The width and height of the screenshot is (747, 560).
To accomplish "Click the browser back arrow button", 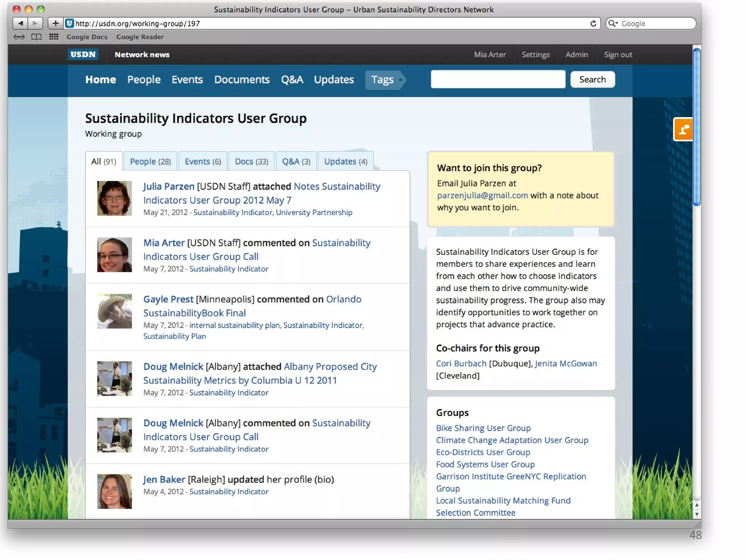I will [20, 24].
